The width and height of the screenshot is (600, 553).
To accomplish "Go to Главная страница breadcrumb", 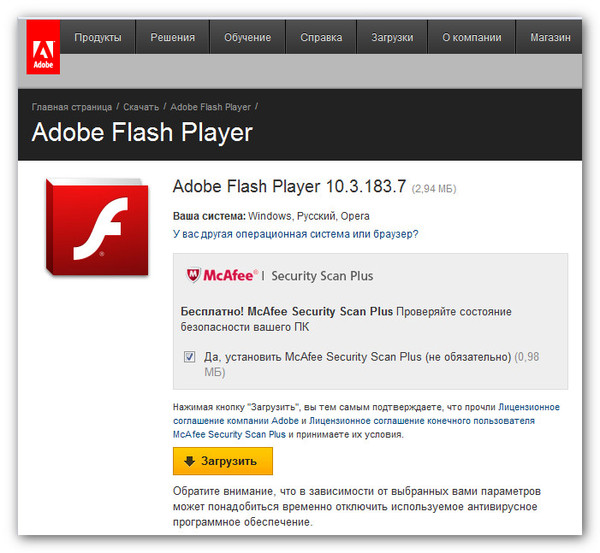I will (x=72, y=107).
